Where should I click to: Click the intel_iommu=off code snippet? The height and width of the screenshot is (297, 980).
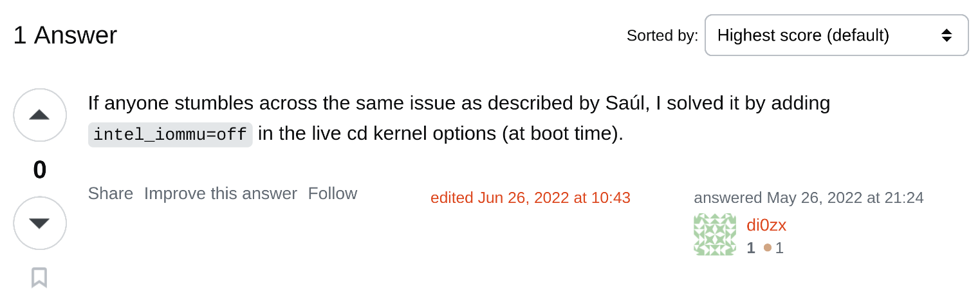170,135
